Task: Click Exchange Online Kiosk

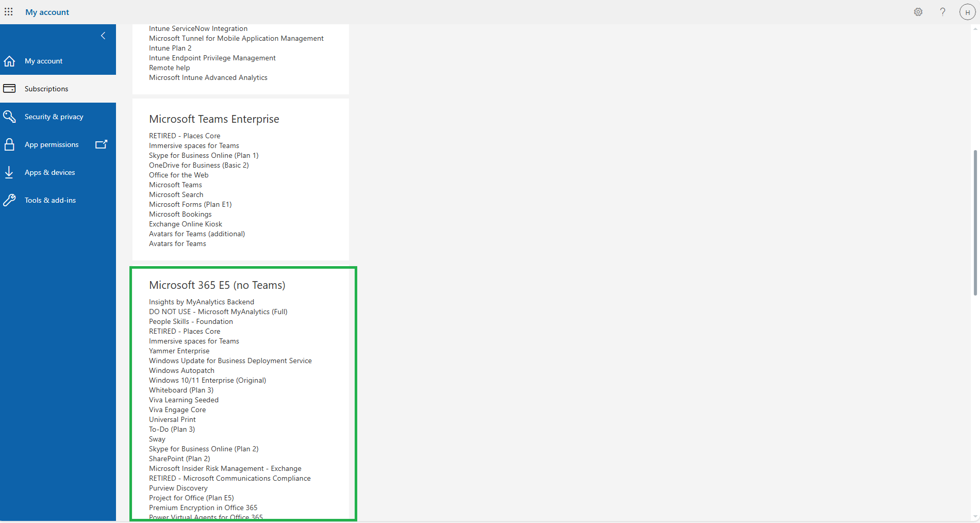Action: [186, 224]
